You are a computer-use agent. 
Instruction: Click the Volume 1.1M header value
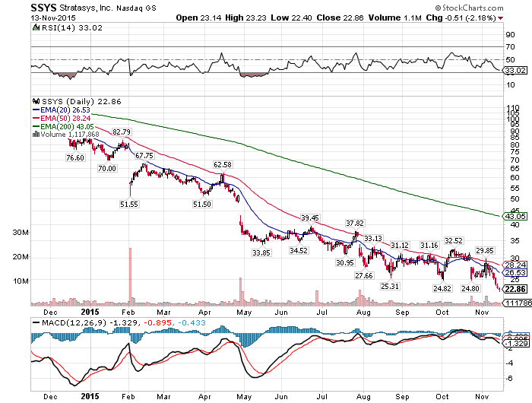point(395,17)
